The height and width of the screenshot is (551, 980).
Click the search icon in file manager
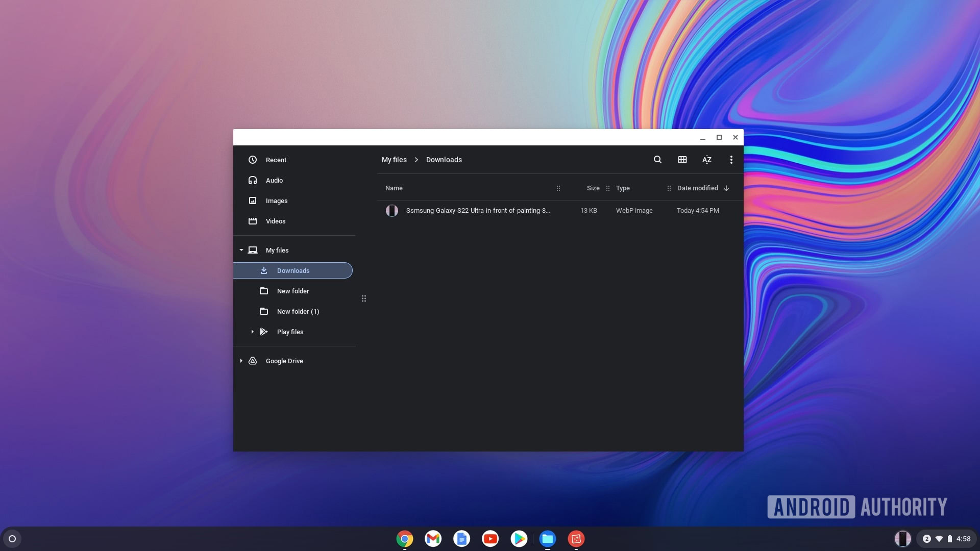pos(657,160)
